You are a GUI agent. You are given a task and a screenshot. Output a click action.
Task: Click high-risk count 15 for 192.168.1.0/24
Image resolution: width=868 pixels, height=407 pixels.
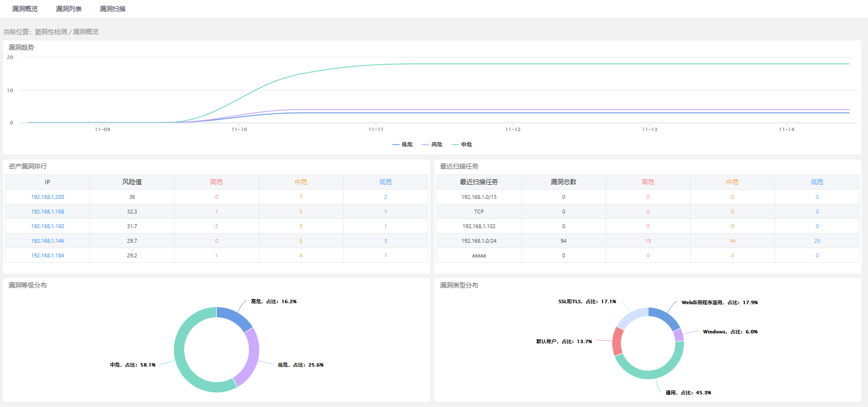[x=648, y=241]
